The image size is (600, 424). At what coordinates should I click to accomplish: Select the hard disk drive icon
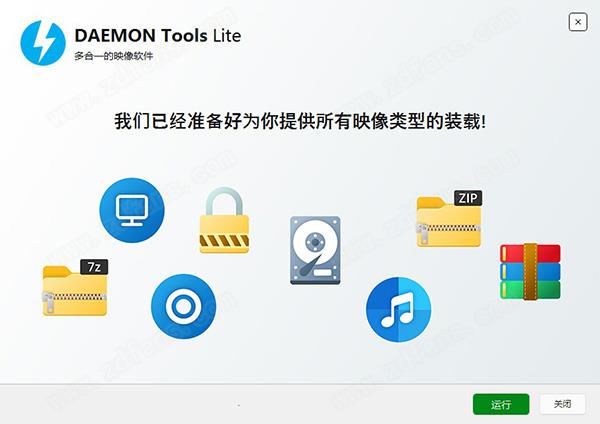(x=315, y=250)
